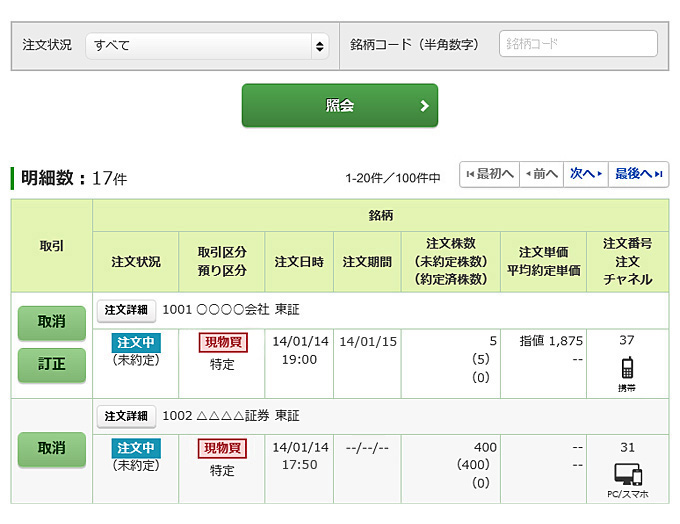Click the 注文期間 column header
Image resolution: width=680 pixels, height=524 pixels.
[367, 262]
